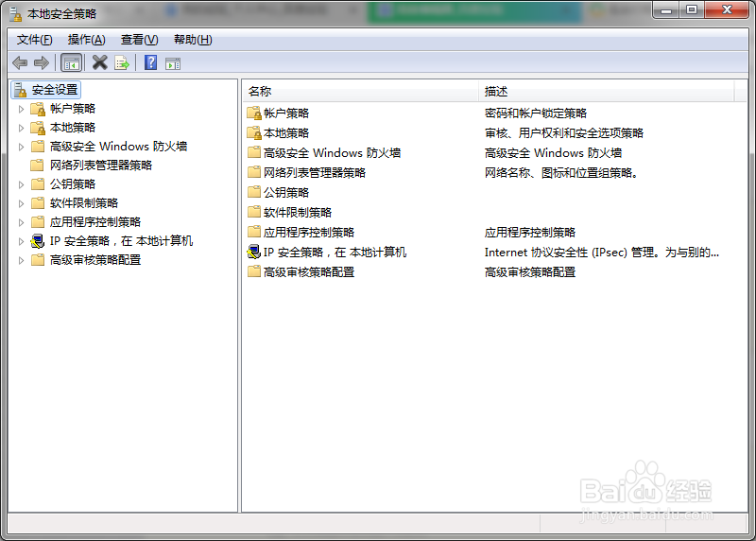Select 高级安全 Windows 防火墙 label in tree

pyautogui.click(x=119, y=147)
